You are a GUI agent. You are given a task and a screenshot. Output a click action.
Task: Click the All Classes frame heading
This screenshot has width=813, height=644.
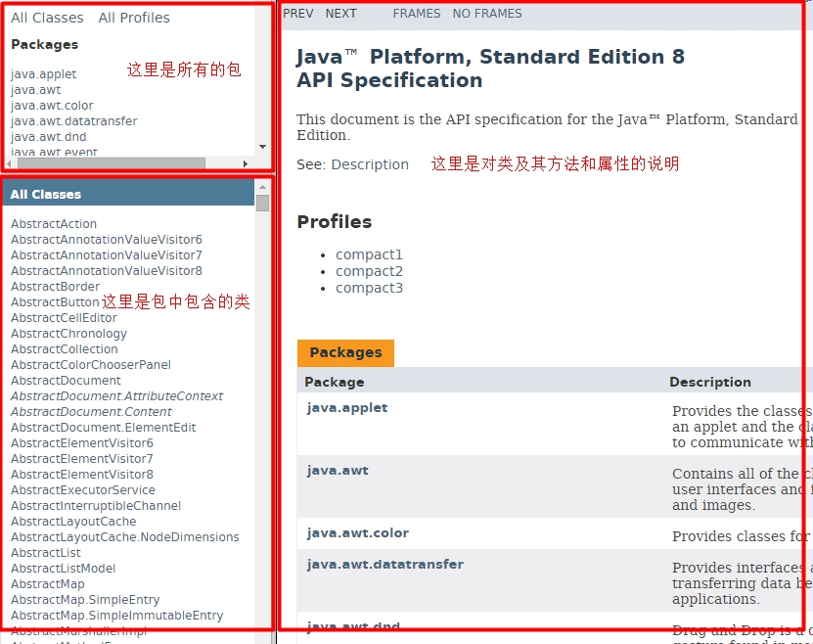click(x=46, y=195)
